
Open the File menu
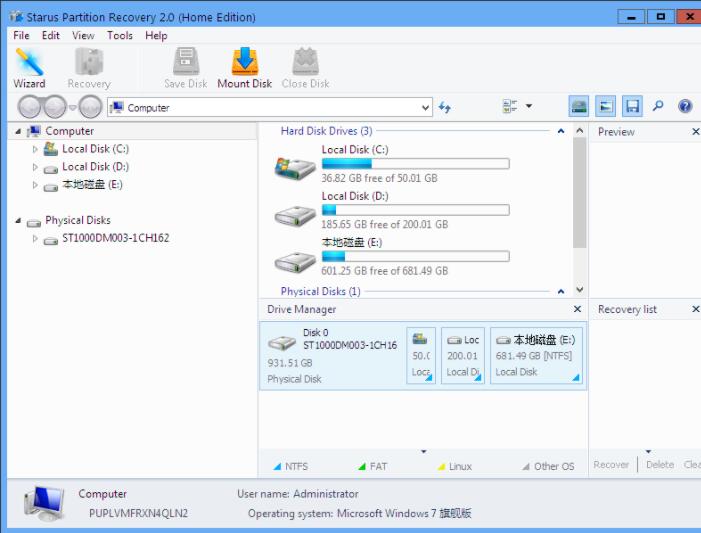(x=21, y=35)
